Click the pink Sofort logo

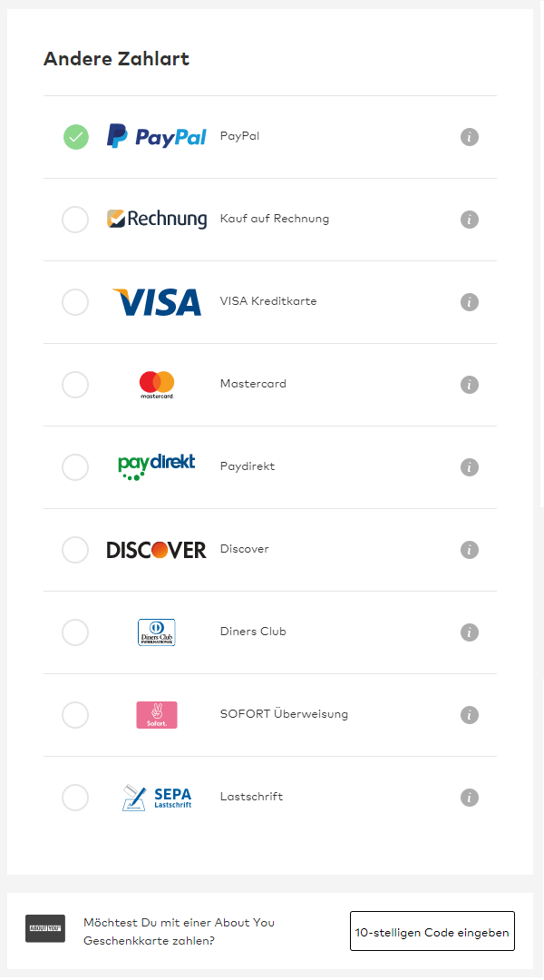pos(157,714)
